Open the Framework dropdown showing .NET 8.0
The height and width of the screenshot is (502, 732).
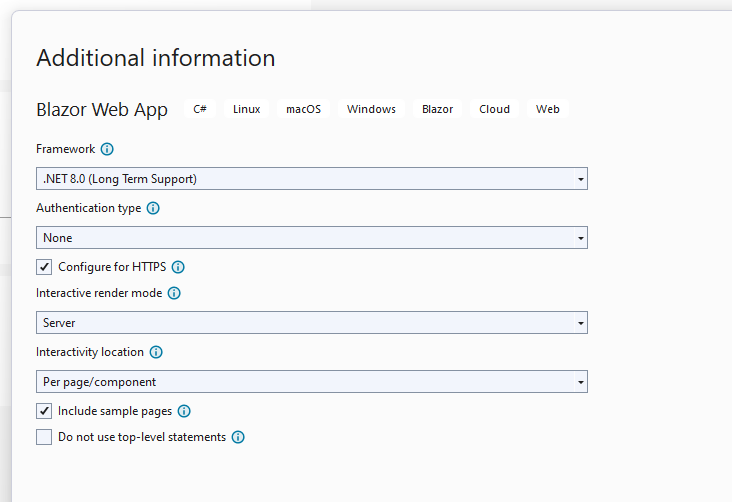click(x=312, y=179)
